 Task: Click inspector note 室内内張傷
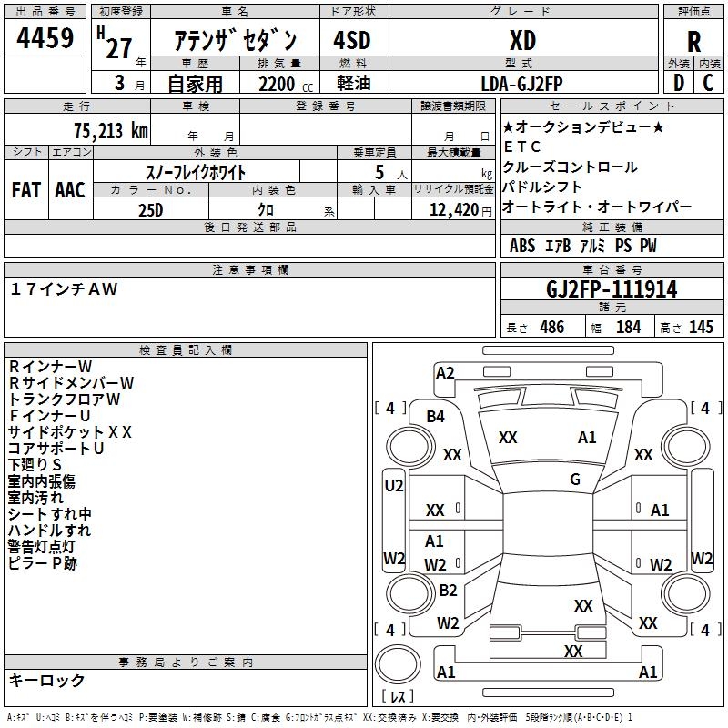click(42, 481)
